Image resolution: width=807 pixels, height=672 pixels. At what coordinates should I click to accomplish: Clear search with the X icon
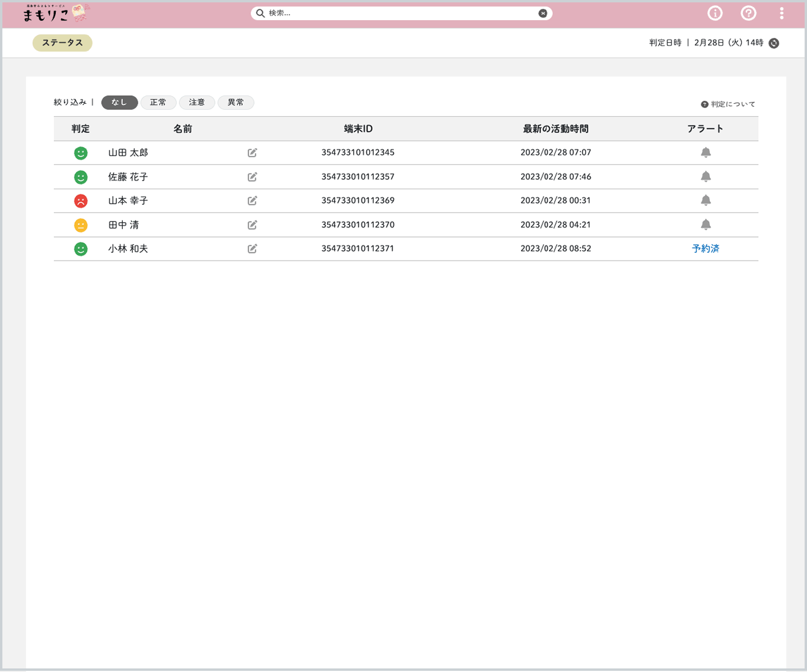543,13
